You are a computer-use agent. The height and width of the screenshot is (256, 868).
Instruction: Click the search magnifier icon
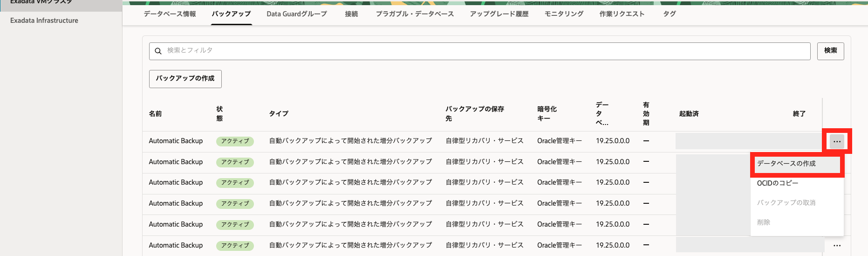coord(158,51)
